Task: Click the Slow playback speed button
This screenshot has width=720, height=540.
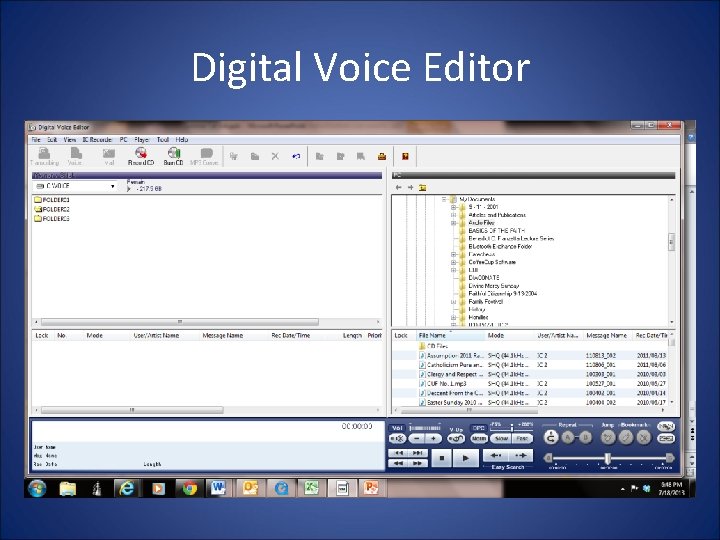Action: pos(501,439)
